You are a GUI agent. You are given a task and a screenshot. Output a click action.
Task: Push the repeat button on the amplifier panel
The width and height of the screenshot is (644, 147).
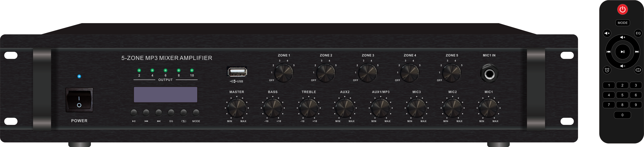(x=183, y=112)
